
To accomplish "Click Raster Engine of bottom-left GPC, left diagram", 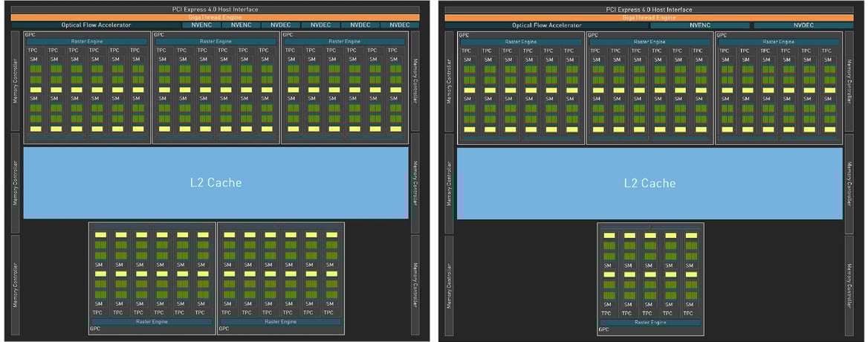I will 152,321.
